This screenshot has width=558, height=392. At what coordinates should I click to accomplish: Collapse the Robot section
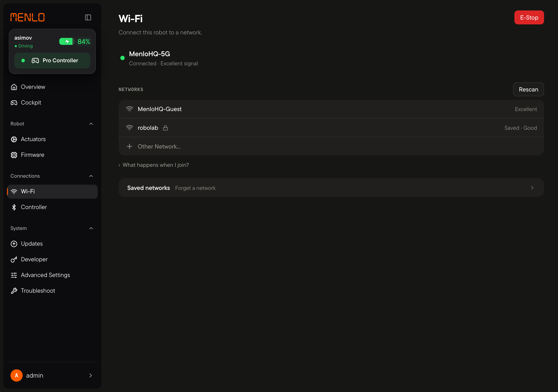tap(91, 124)
